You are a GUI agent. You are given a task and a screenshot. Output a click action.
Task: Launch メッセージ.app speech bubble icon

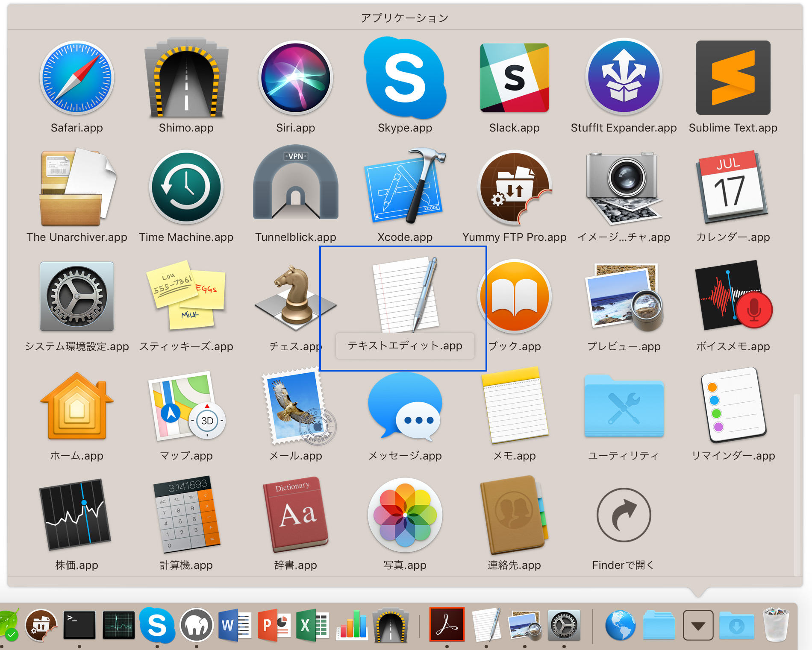pos(405,406)
